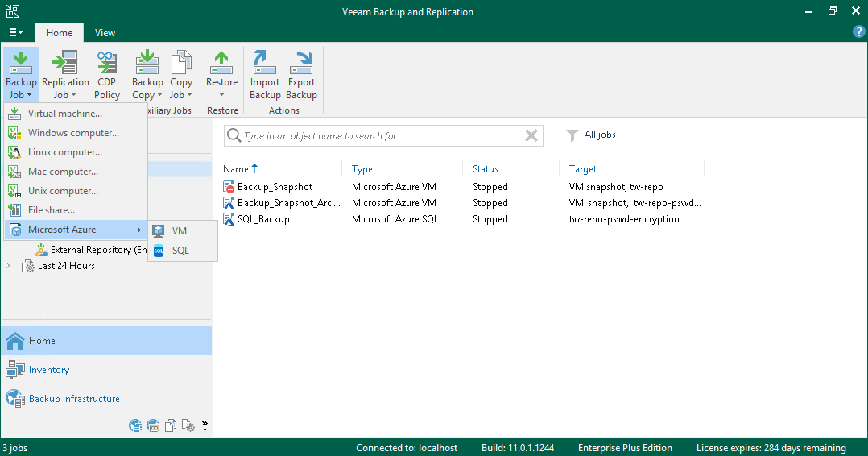Switch to the View ribbon tab

click(x=105, y=33)
